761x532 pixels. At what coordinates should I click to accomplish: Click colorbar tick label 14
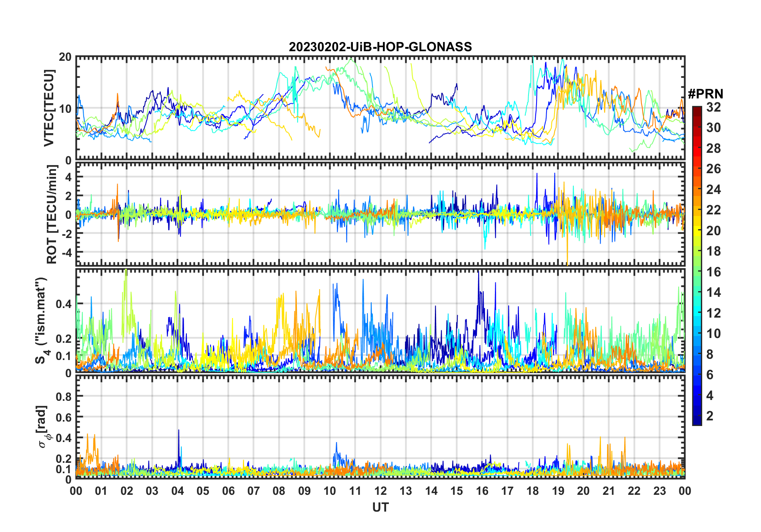(x=713, y=292)
